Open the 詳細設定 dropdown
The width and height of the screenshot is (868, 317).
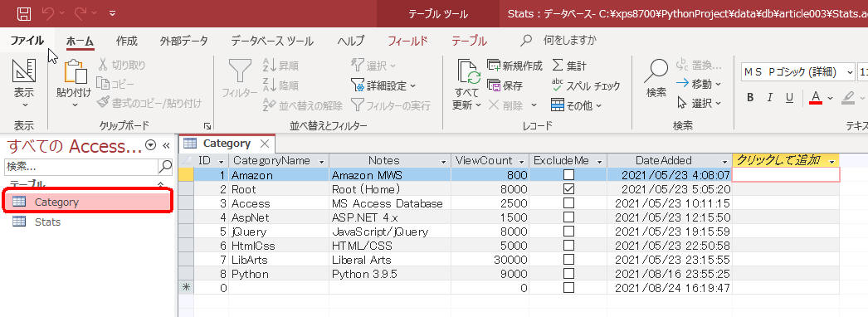pyautogui.click(x=383, y=85)
